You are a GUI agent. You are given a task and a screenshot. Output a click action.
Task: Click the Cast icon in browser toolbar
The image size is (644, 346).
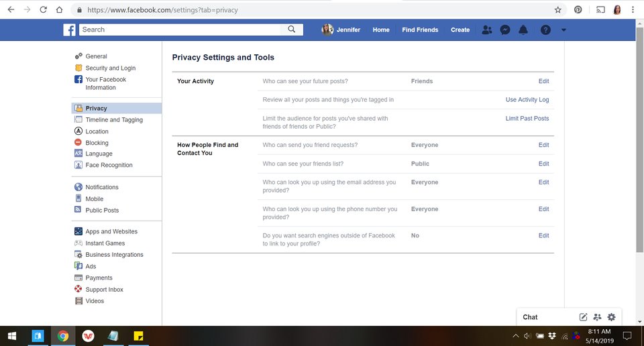pos(600,10)
